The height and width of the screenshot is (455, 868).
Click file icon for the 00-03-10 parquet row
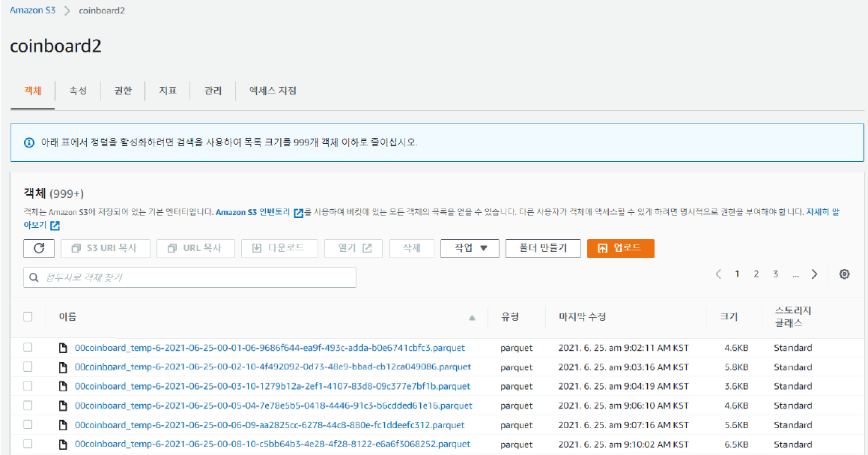[63, 386]
